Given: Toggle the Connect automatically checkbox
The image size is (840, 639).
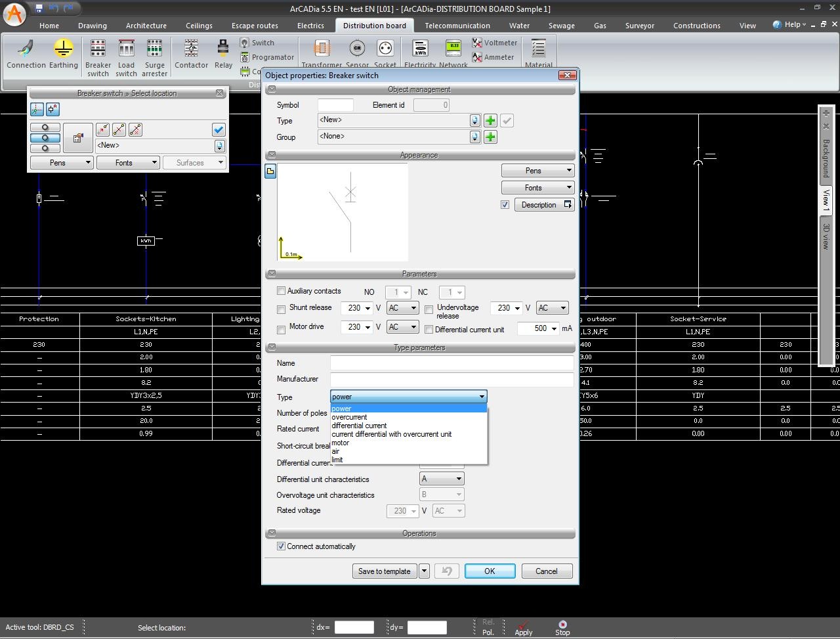Looking at the screenshot, I should click(282, 546).
